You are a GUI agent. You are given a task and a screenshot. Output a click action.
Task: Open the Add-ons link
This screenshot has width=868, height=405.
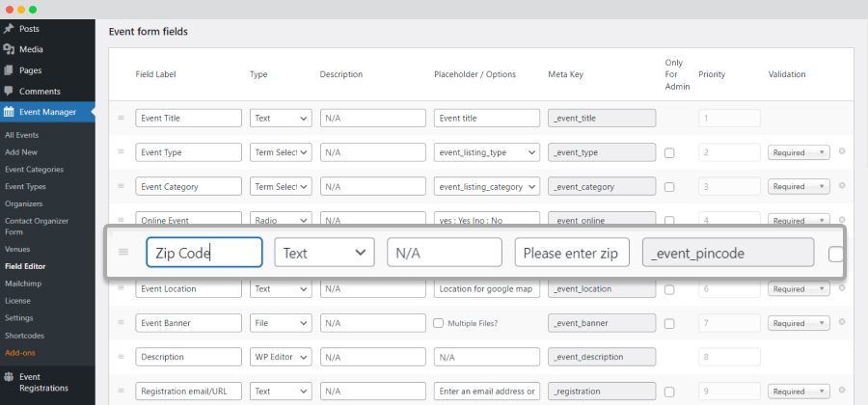click(x=20, y=352)
